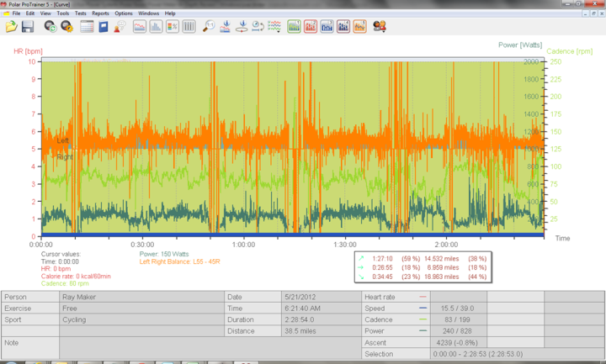
Task: Switch to the curve graph view icon
Action: 140,27
